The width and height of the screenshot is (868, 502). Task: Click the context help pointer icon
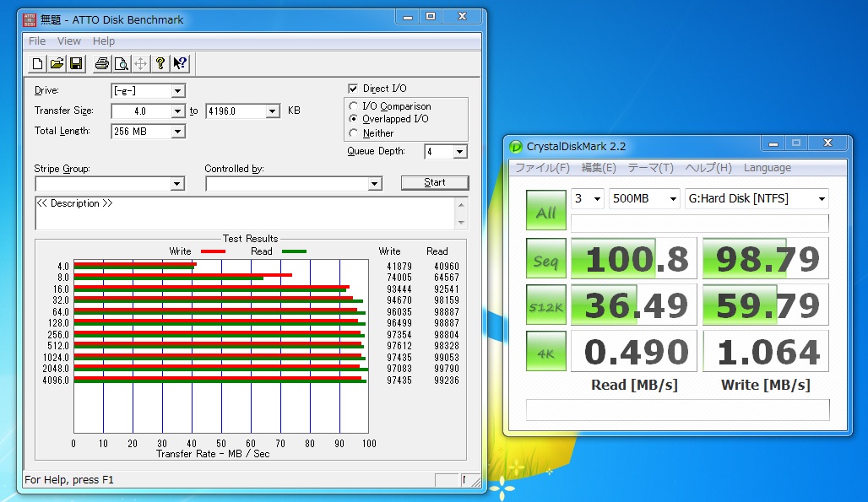[179, 64]
